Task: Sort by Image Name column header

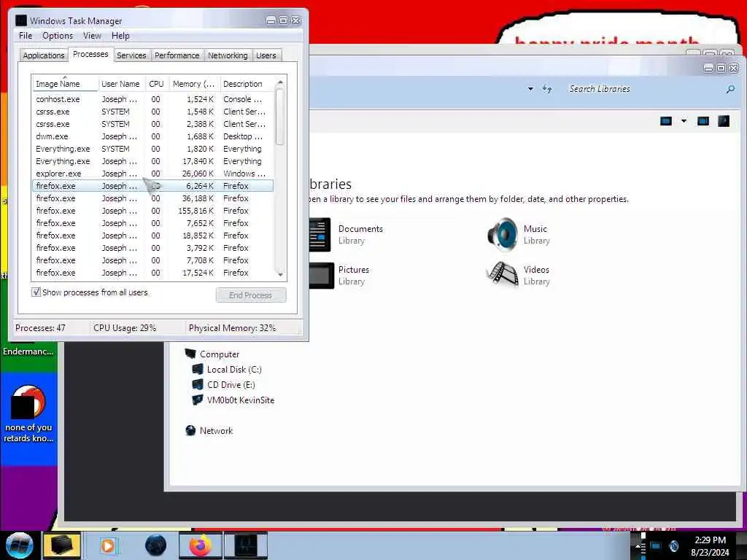Action: tap(65, 84)
